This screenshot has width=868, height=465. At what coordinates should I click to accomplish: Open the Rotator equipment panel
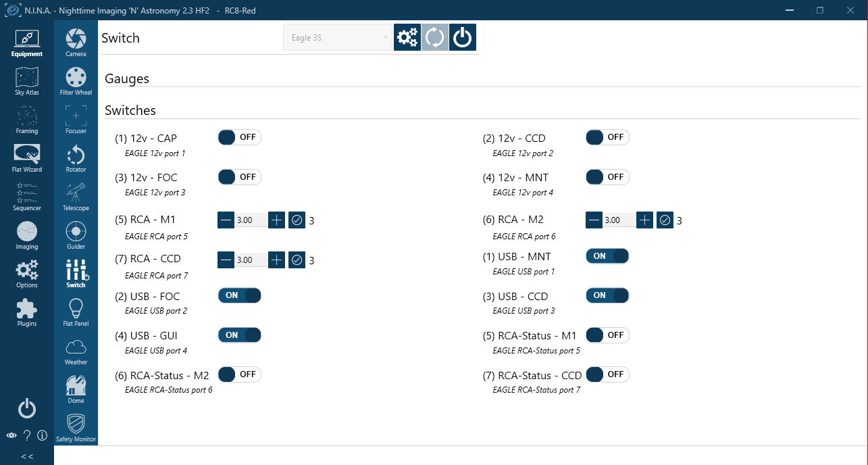[76, 157]
